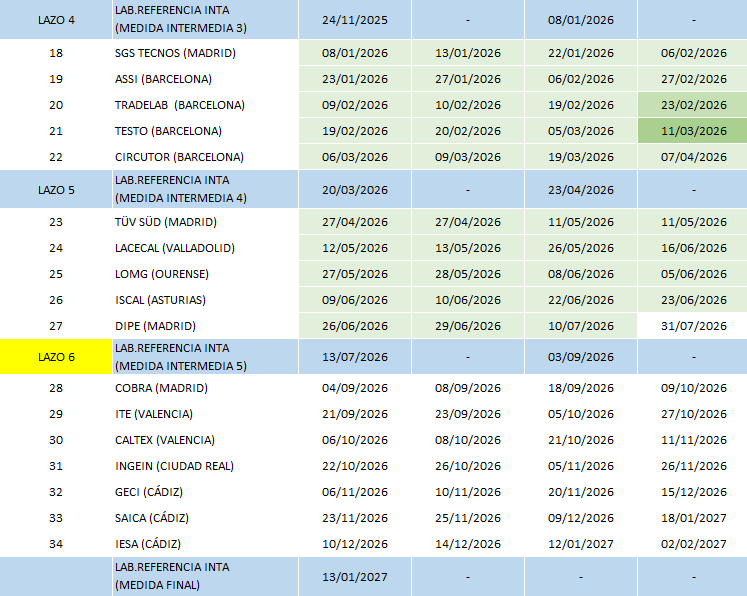Click the 13/01/2027 final measurement date
The image size is (747, 596).
[x=354, y=576]
